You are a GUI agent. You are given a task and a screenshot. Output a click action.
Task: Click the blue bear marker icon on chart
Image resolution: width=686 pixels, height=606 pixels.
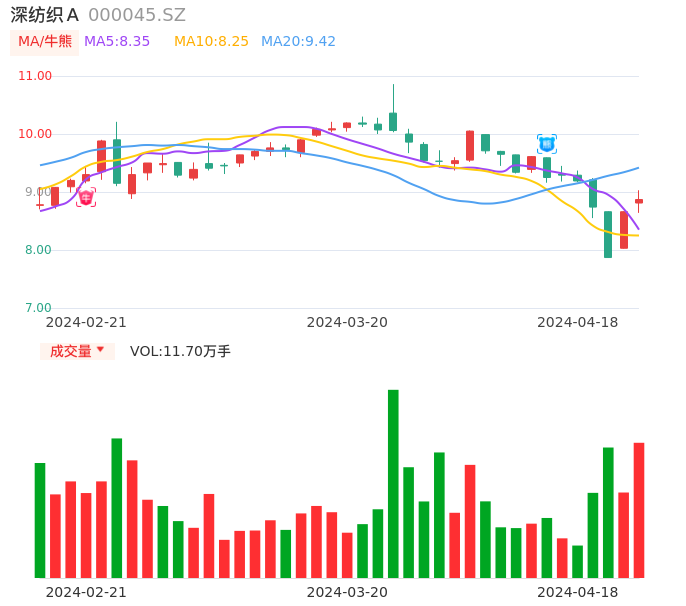point(547,144)
